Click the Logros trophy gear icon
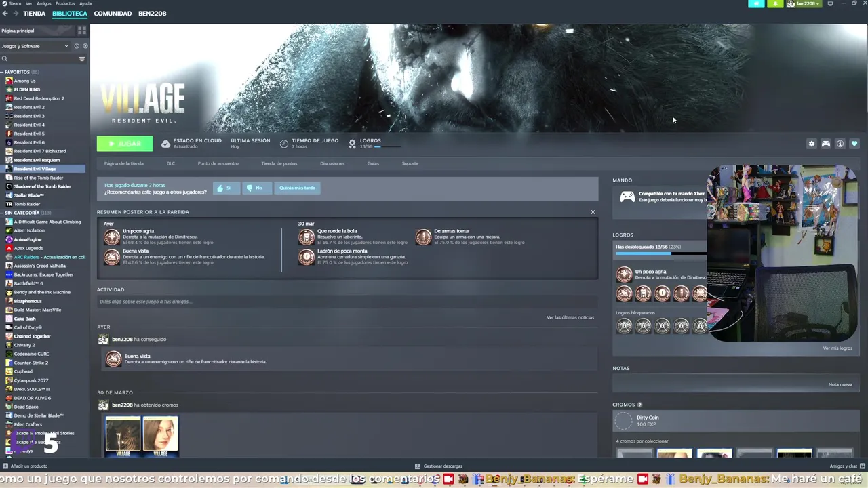This screenshot has width=868, height=488. coord(352,144)
